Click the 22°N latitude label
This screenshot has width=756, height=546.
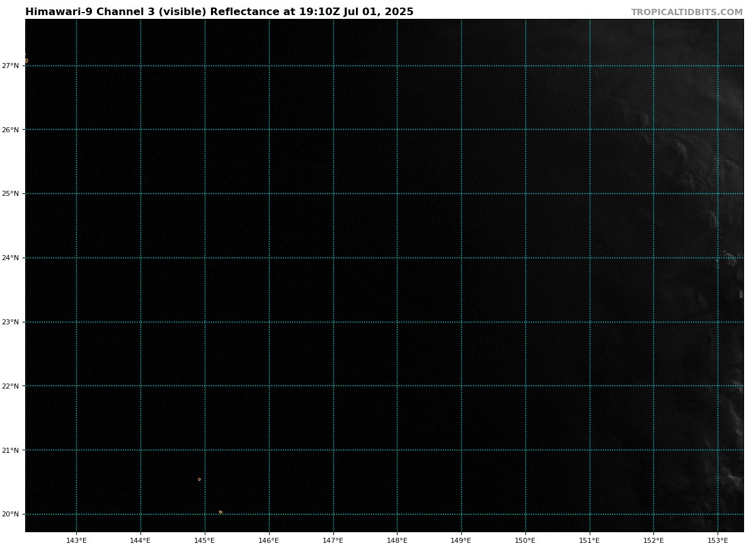point(10,386)
